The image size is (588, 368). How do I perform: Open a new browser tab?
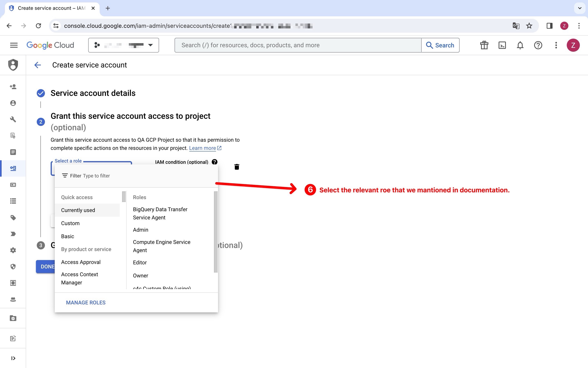[108, 8]
